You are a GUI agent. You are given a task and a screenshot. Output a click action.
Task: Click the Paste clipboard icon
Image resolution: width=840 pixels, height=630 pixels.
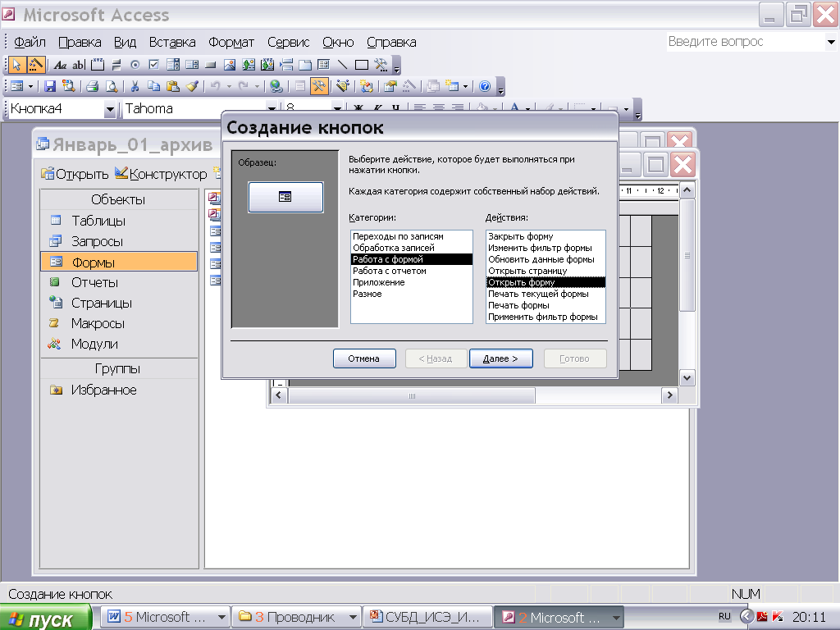click(x=172, y=86)
